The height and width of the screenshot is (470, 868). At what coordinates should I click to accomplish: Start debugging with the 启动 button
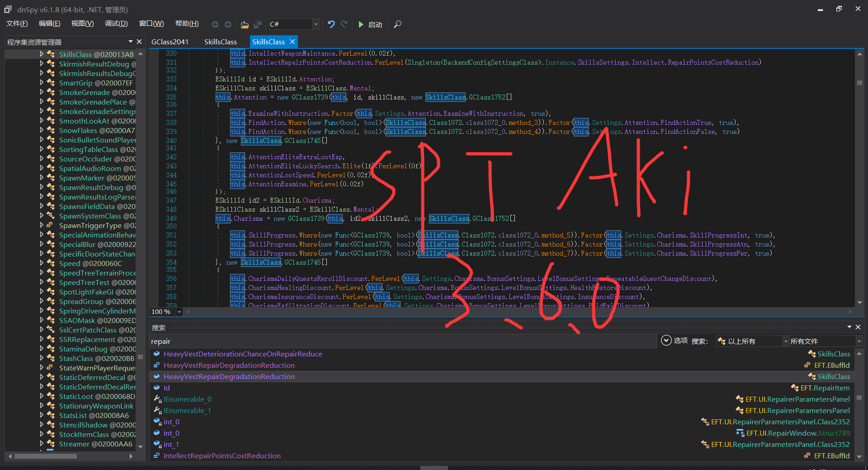[370, 24]
